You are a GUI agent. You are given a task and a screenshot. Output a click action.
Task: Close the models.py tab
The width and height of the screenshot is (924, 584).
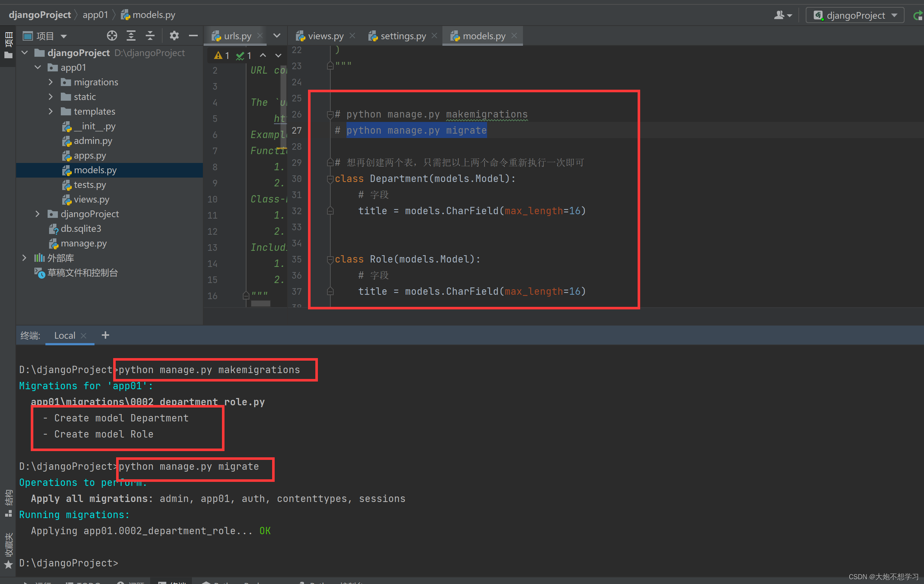point(514,36)
